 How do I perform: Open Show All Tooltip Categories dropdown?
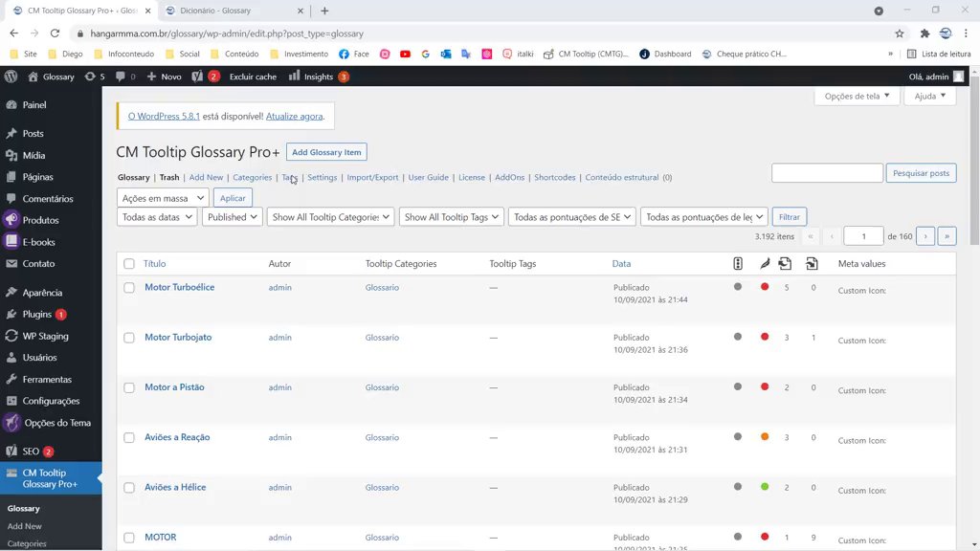[330, 217]
